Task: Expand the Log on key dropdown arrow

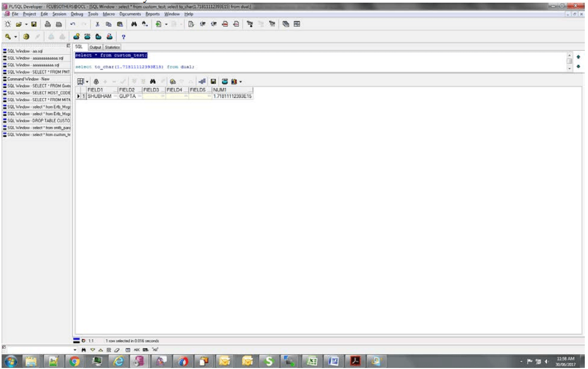Action: [x=15, y=37]
